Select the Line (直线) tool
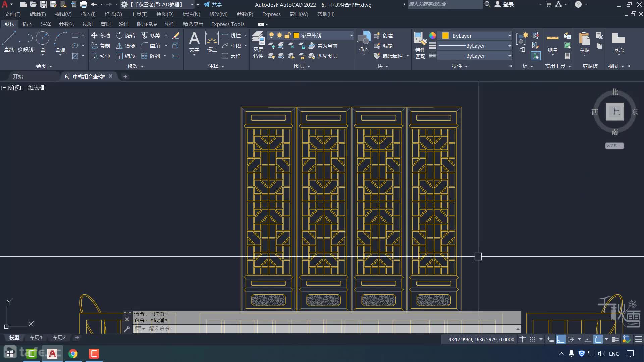The height and width of the screenshot is (362, 644). (9, 42)
